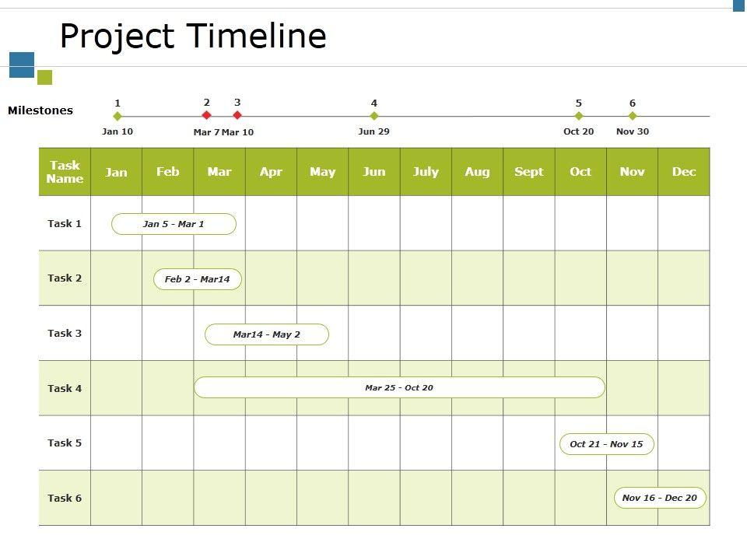Click the 'Feb 2 - Mar14' task bar

coord(198,279)
